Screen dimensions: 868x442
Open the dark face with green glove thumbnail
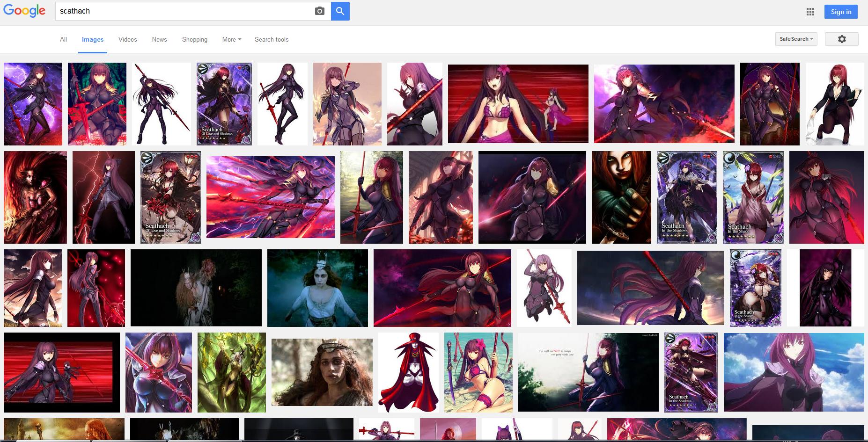[x=621, y=197]
